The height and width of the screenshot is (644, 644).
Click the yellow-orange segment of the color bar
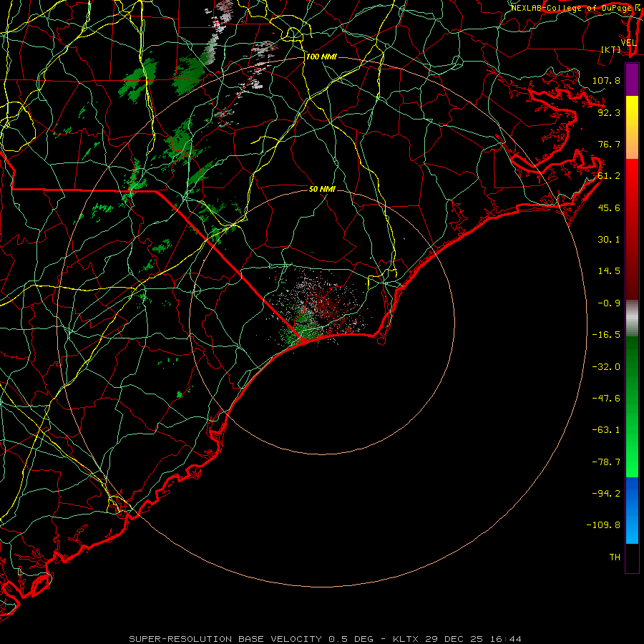(632, 127)
